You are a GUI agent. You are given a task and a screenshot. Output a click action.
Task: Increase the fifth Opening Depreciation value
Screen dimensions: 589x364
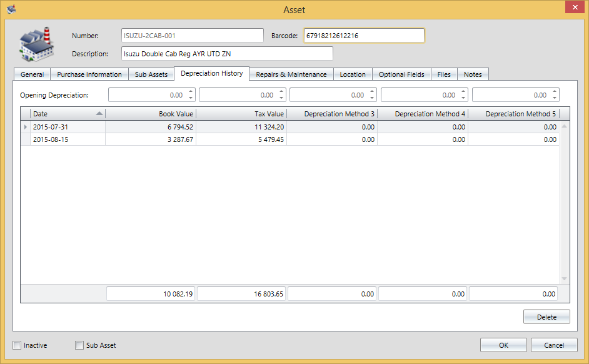coord(555,92)
